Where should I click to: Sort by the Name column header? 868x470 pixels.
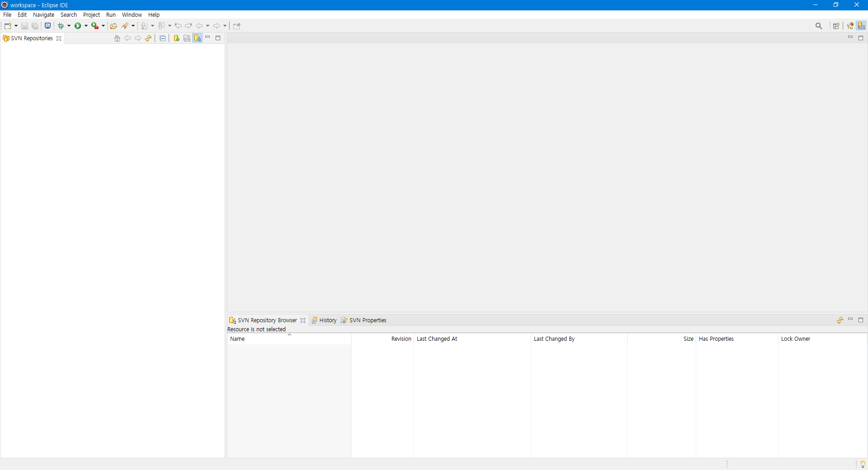click(289, 339)
